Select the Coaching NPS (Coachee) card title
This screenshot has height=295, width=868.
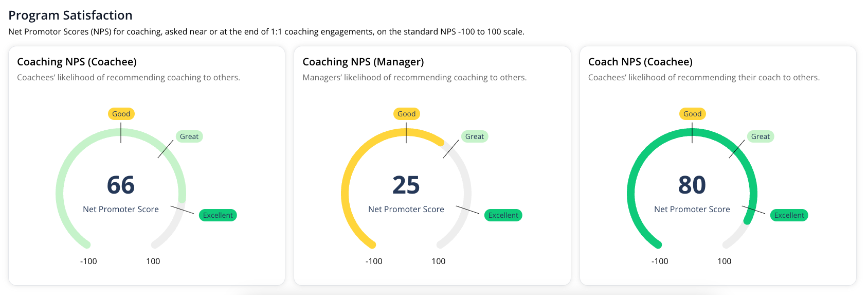coord(77,62)
